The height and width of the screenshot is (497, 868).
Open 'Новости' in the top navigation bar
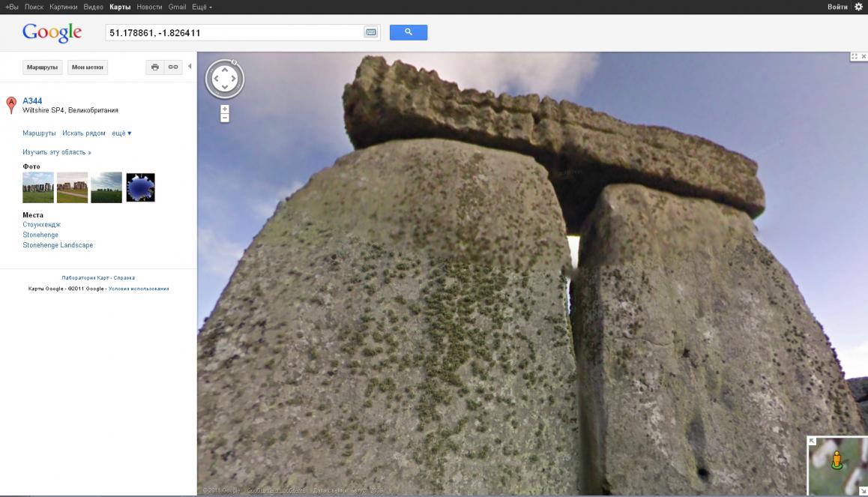tap(149, 7)
